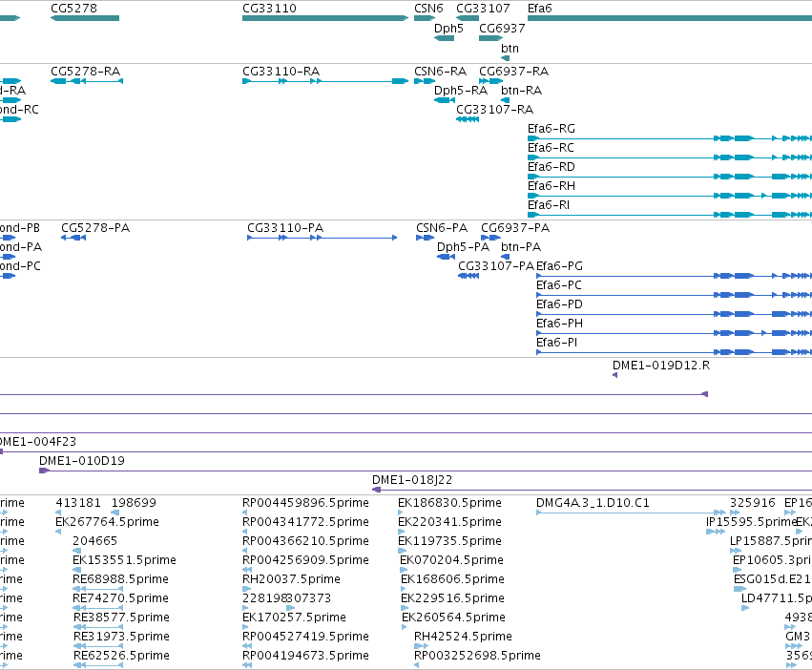The width and height of the screenshot is (812, 670).
Task: Click EST EK119735.5prime
Action: click(x=401, y=551)
